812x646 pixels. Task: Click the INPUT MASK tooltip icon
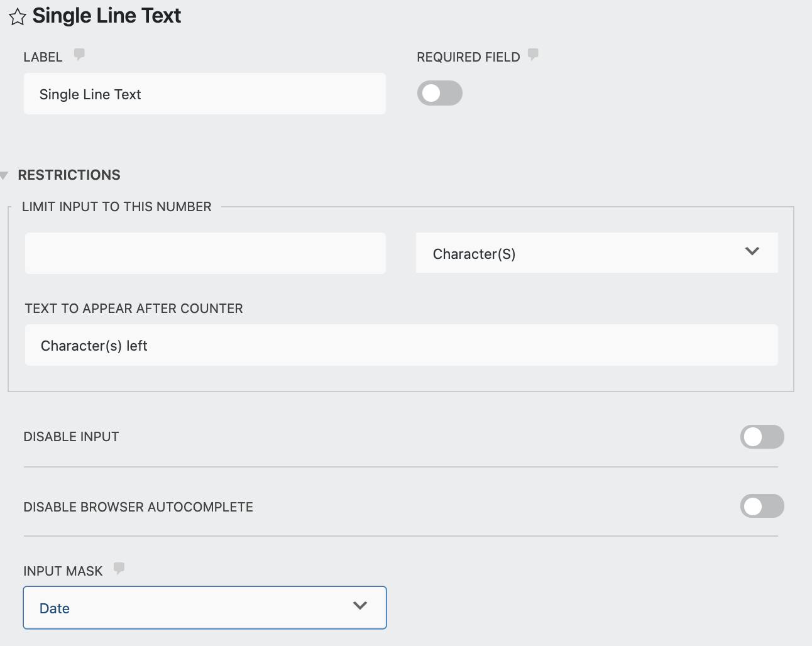pos(119,568)
